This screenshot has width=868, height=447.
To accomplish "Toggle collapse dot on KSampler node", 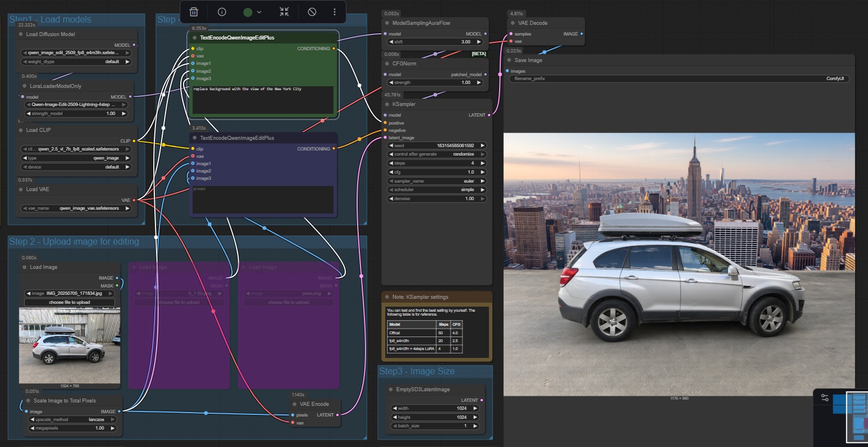I will pos(387,104).
